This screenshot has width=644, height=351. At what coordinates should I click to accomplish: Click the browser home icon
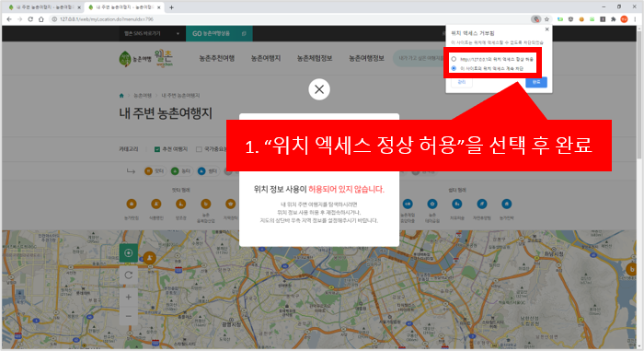click(x=41, y=19)
